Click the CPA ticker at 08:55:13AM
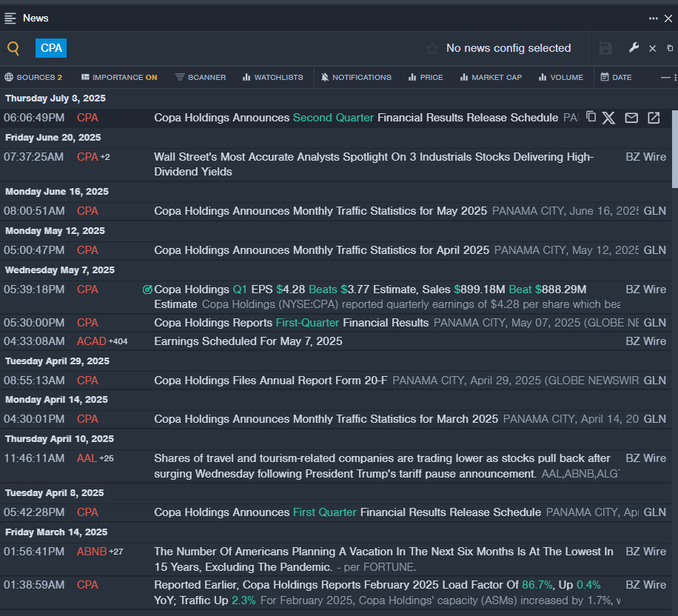 [87, 381]
